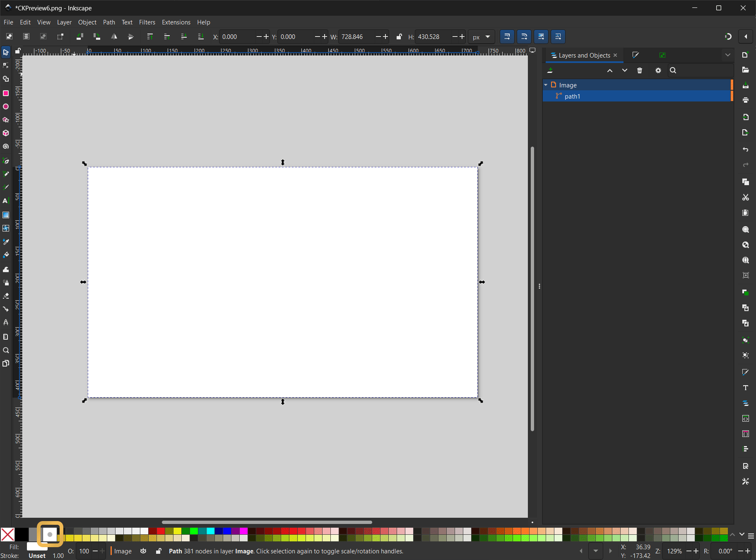Open the Filters menu
The width and height of the screenshot is (756, 560).
click(x=147, y=22)
